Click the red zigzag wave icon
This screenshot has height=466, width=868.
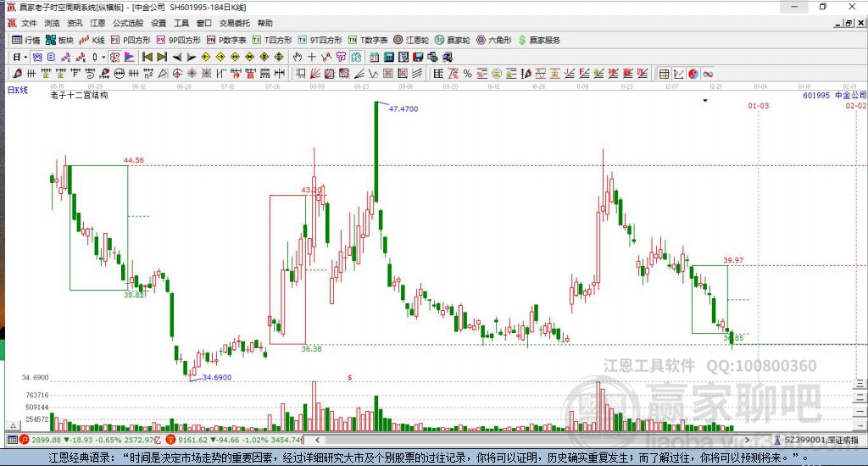81,57
